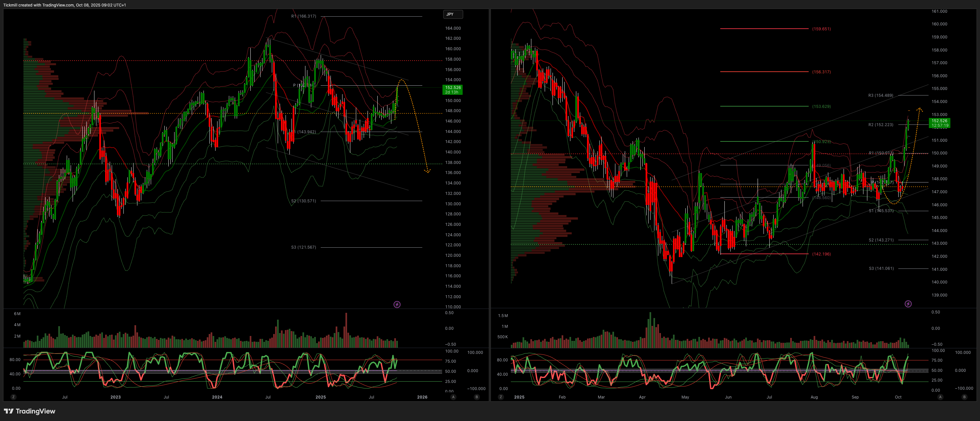Open the JPY currency selector
Viewport: 980px width, 421px height.
[x=453, y=14]
